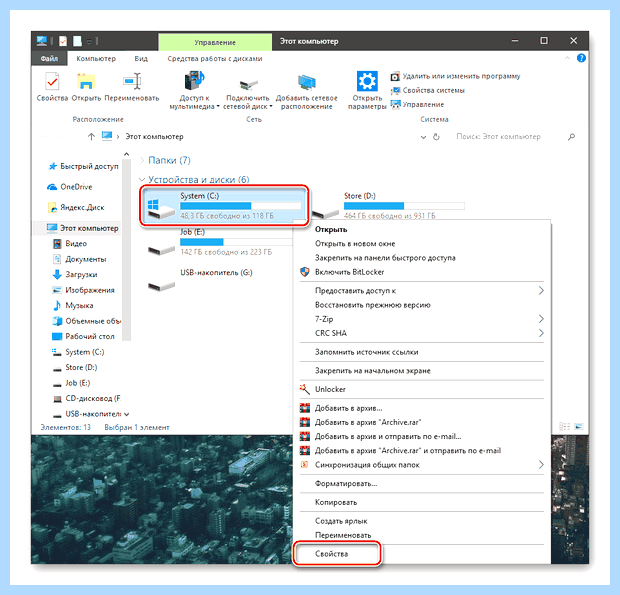Click Этот компьютер in address bar
Screen dimensions: 620x595
coord(154,137)
